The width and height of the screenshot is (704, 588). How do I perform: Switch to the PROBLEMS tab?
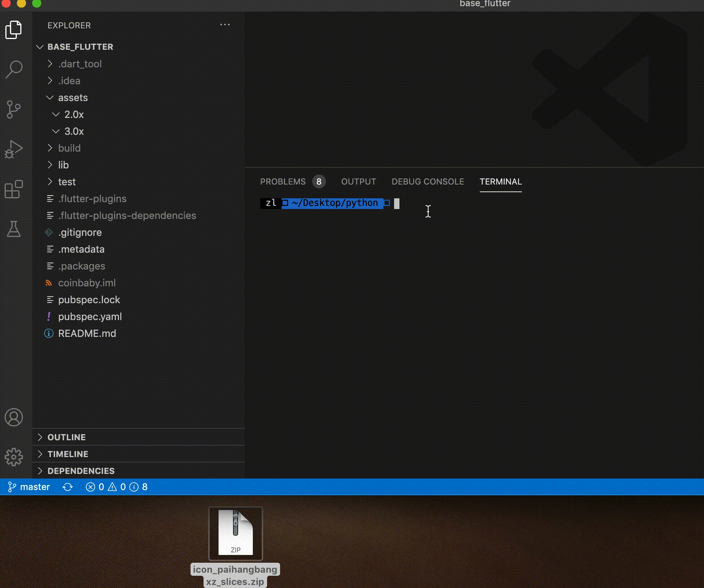[x=283, y=181]
